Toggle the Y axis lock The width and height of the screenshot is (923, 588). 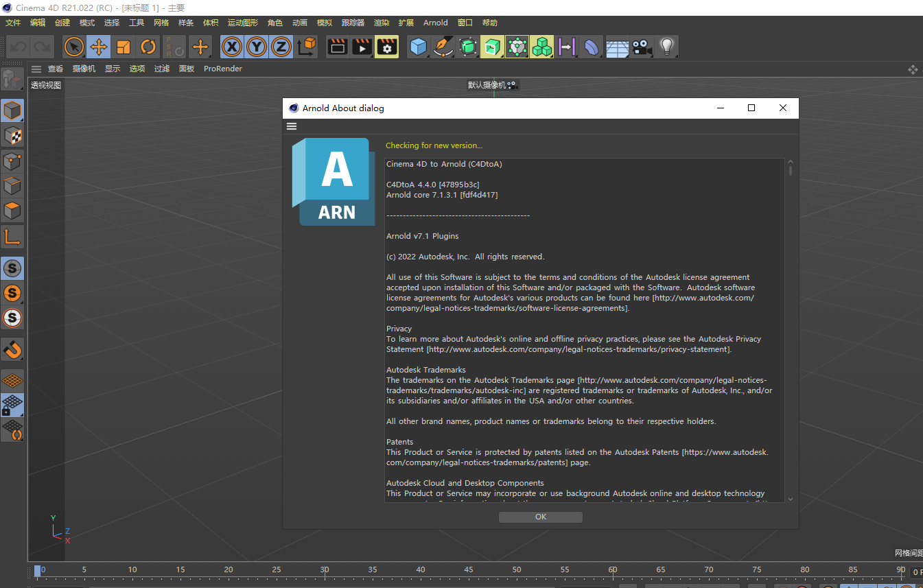[x=256, y=47]
